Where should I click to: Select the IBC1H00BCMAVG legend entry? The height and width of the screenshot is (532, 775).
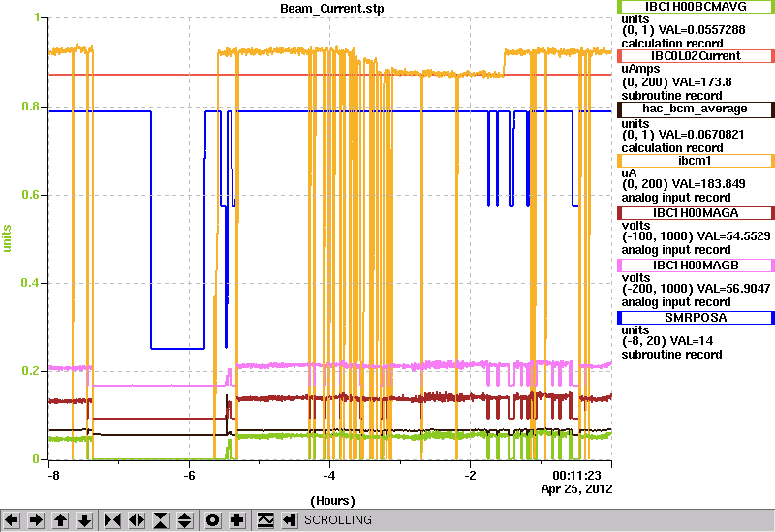695,7
